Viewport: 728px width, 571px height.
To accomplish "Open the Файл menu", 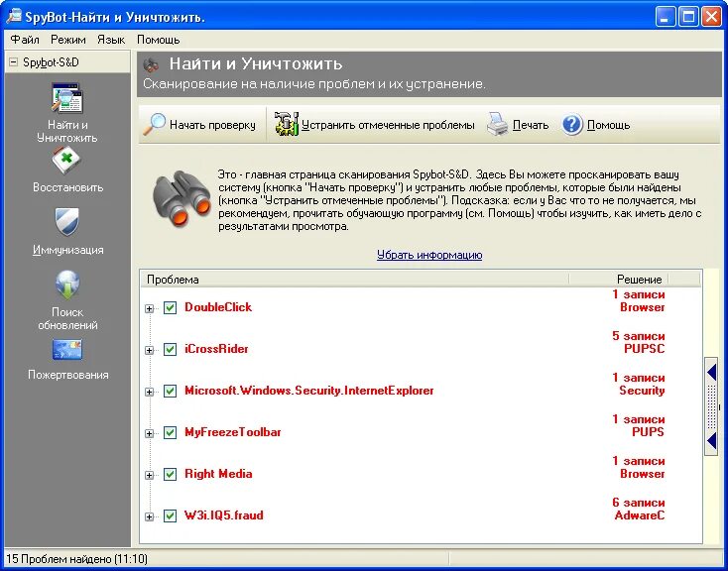I will click(25, 40).
